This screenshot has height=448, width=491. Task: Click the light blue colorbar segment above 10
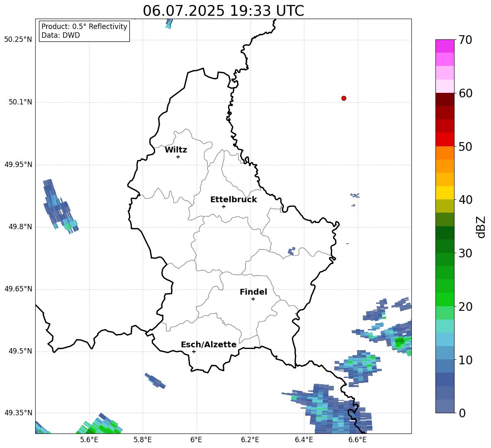445,353
